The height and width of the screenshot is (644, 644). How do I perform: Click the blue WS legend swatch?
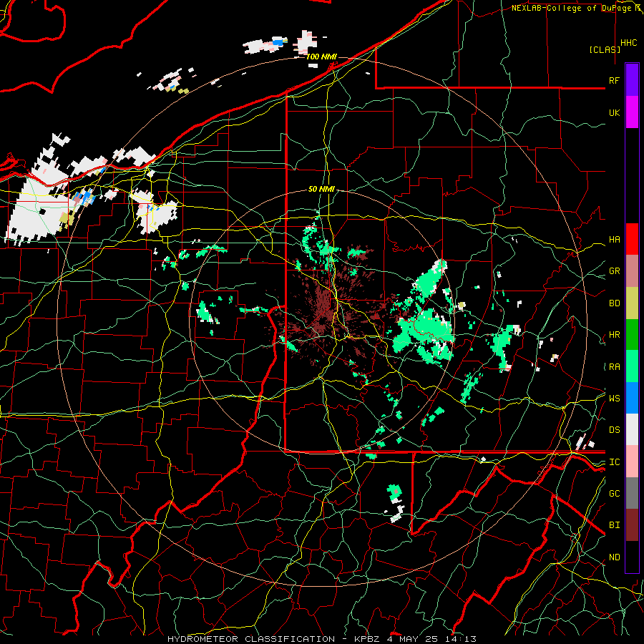(632, 398)
